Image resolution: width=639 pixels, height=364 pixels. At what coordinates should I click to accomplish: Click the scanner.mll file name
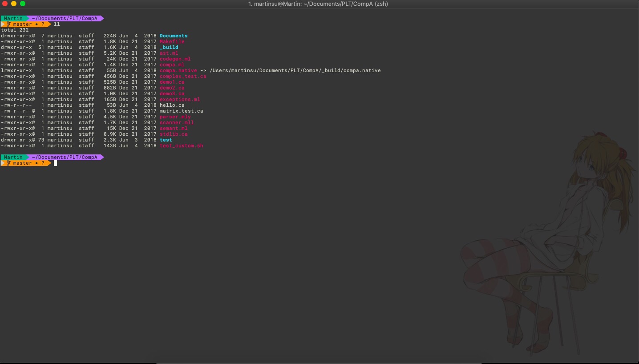(x=177, y=122)
